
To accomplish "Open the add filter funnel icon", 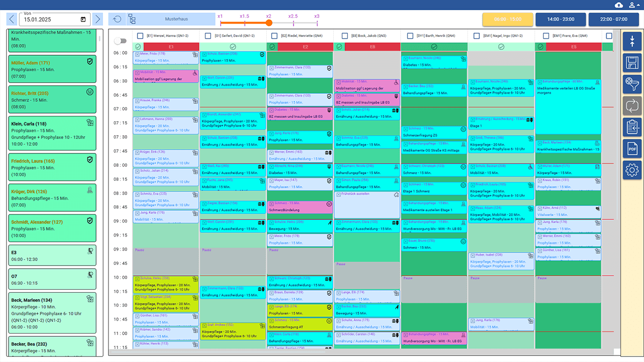I will pyautogui.click(x=632, y=84).
